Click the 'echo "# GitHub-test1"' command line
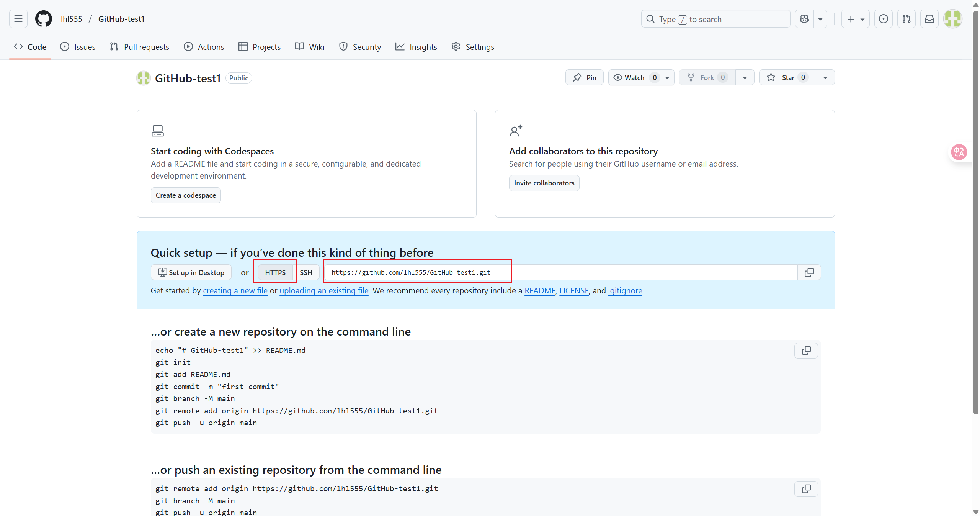Screen dimensions: 980x516 coord(230,350)
